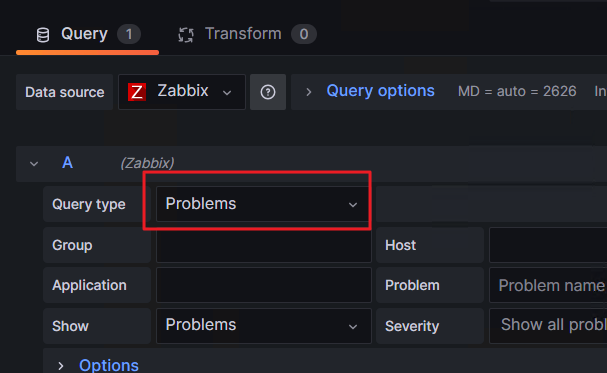Viewport: 607px width, 373px height.
Task: Open the Show Problems dropdown
Action: point(264,326)
